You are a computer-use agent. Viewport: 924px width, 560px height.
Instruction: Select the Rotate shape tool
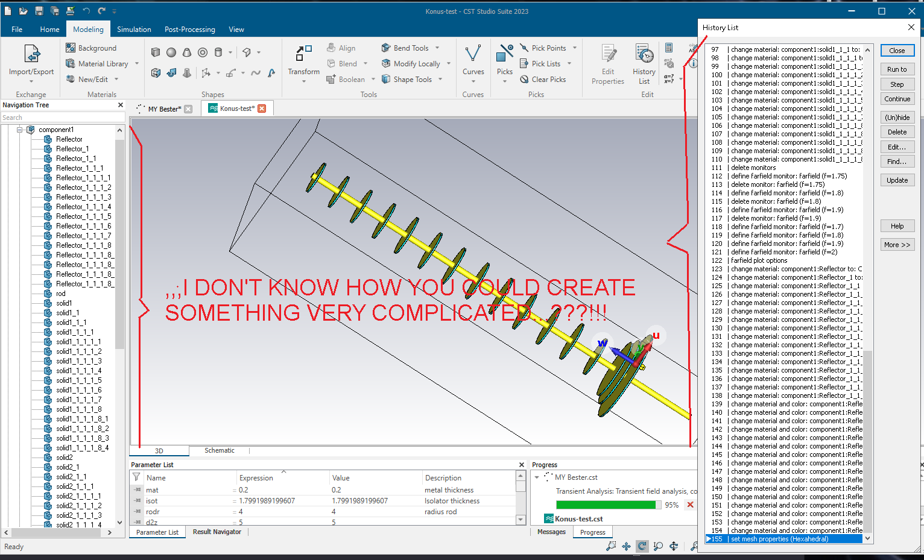171,73
